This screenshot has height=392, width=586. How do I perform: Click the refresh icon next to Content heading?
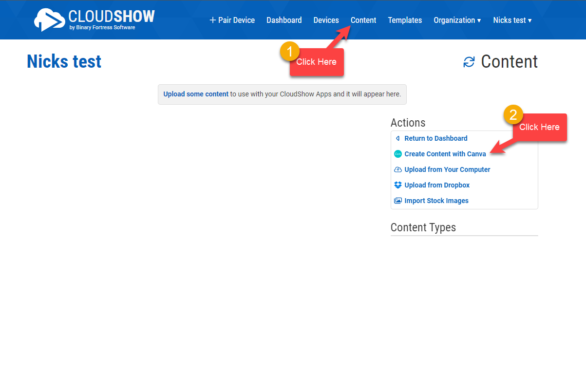(x=469, y=62)
